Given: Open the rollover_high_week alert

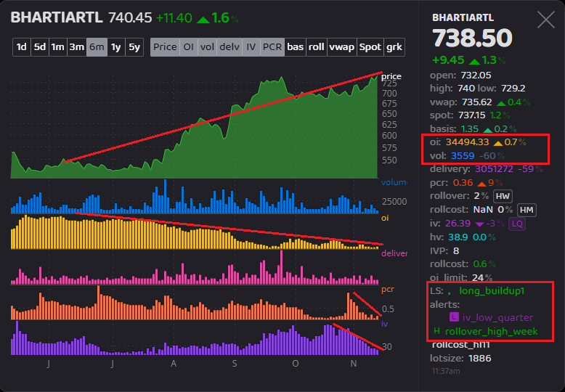Looking at the screenshot, I should pos(492,331).
